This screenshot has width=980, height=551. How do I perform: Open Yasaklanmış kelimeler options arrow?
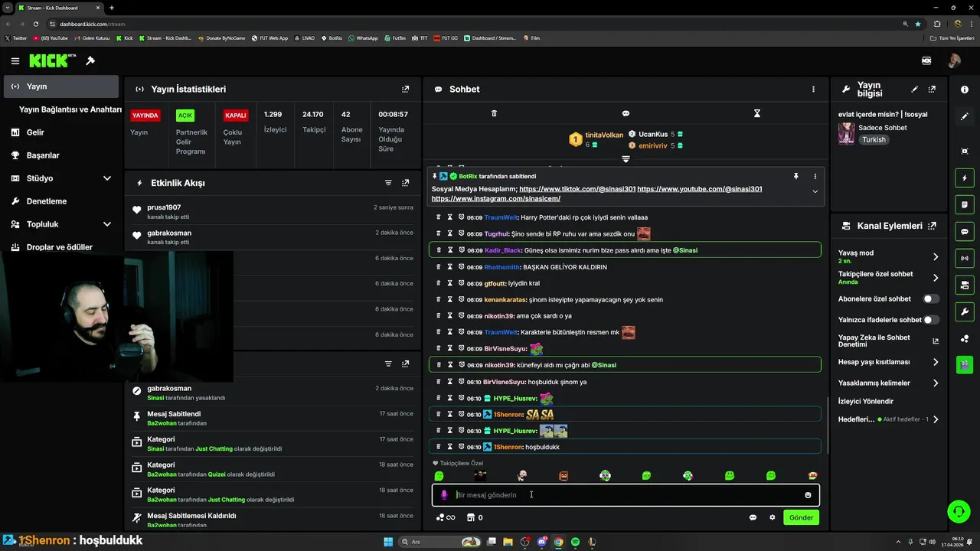tap(936, 383)
